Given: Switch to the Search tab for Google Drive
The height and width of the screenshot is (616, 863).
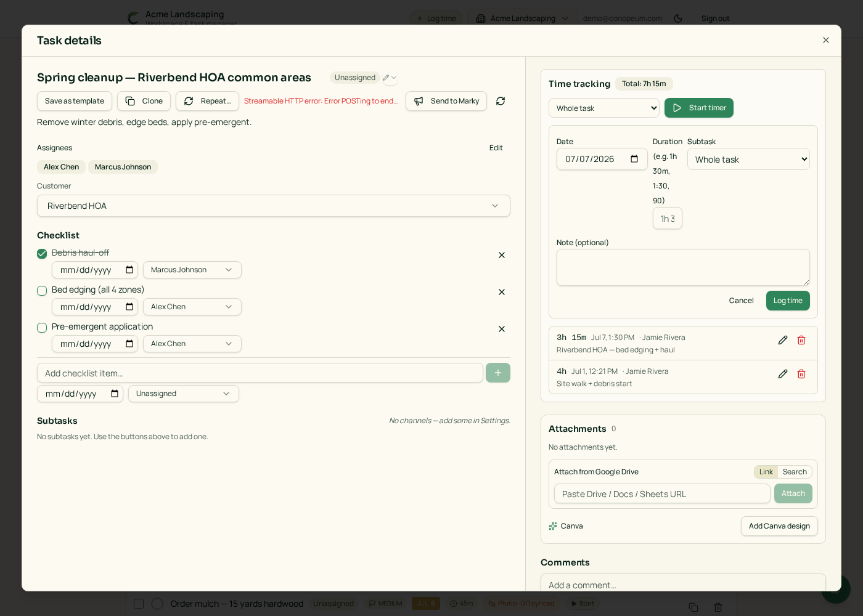Looking at the screenshot, I should pos(795,472).
